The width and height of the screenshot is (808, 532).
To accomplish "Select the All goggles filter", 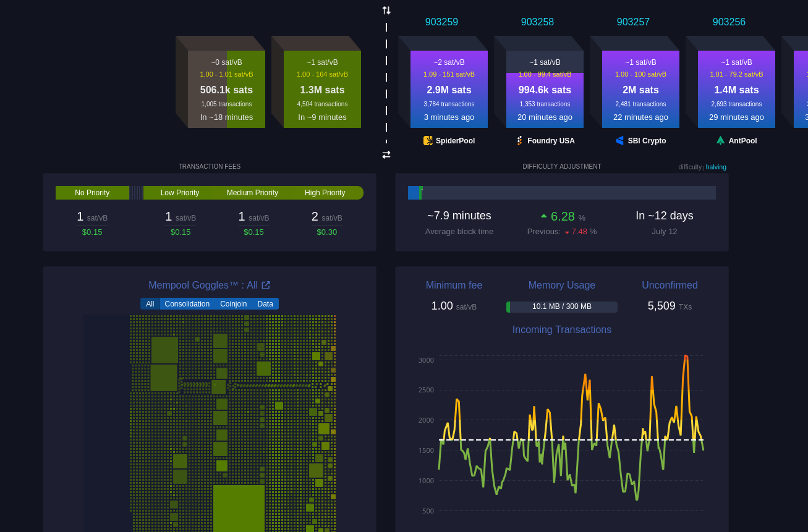I will [150, 304].
